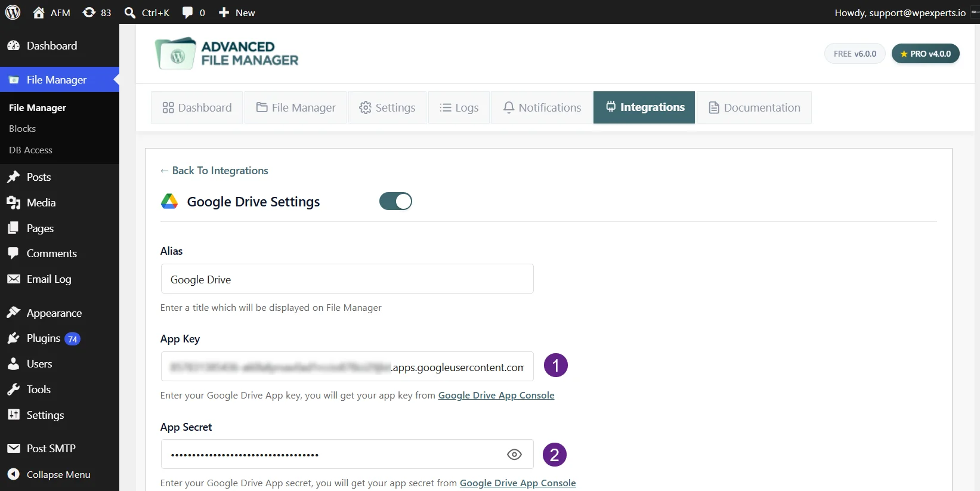Open the DB Access submenu item
980x491 pixels.
(30, 150)
